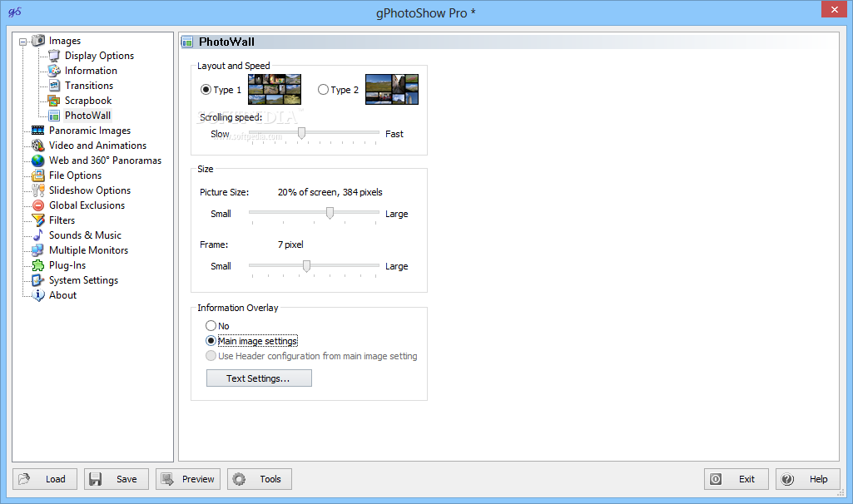Open Display Options tree item

pyautogui.click(x=99, y=56)
